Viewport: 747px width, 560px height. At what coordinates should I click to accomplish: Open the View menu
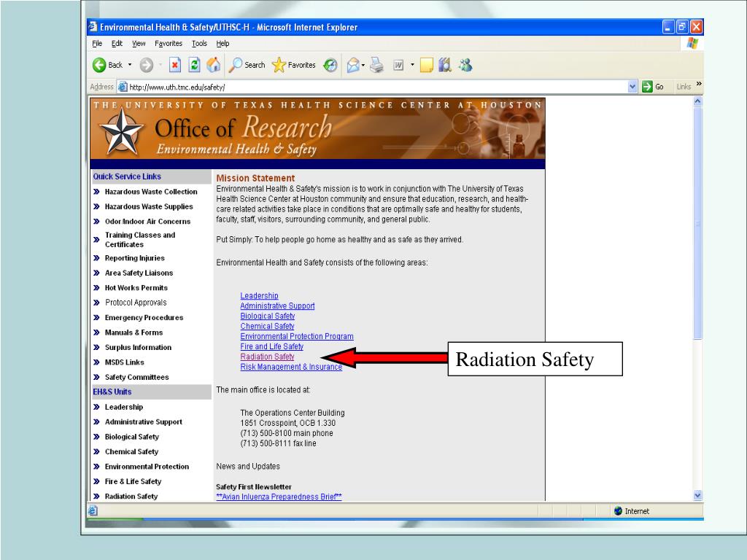pos(139,43)
